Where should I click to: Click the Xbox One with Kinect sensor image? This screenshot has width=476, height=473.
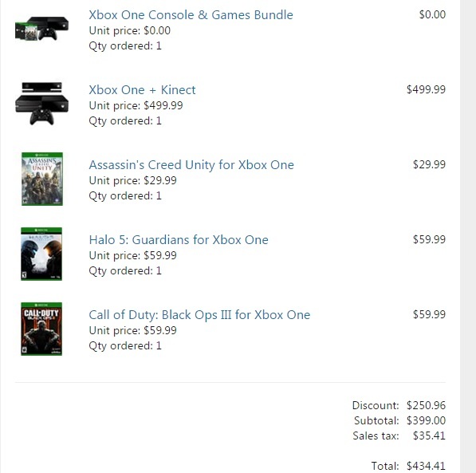(42, 104)
